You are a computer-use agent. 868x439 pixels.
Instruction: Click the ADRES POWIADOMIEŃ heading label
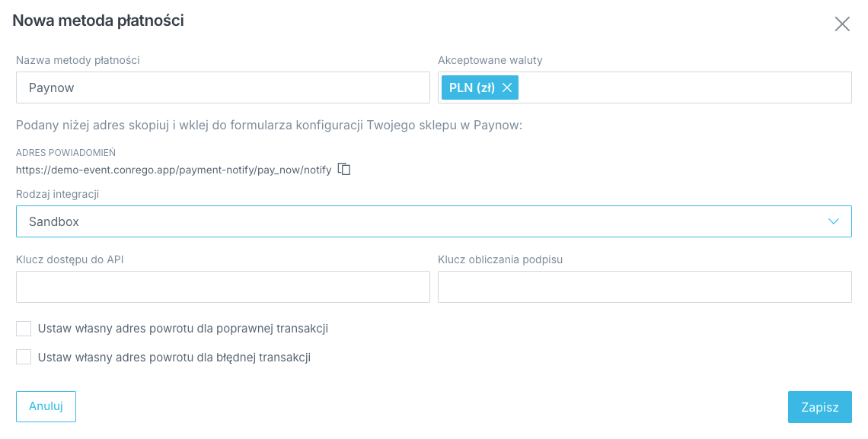coord(65,153)
